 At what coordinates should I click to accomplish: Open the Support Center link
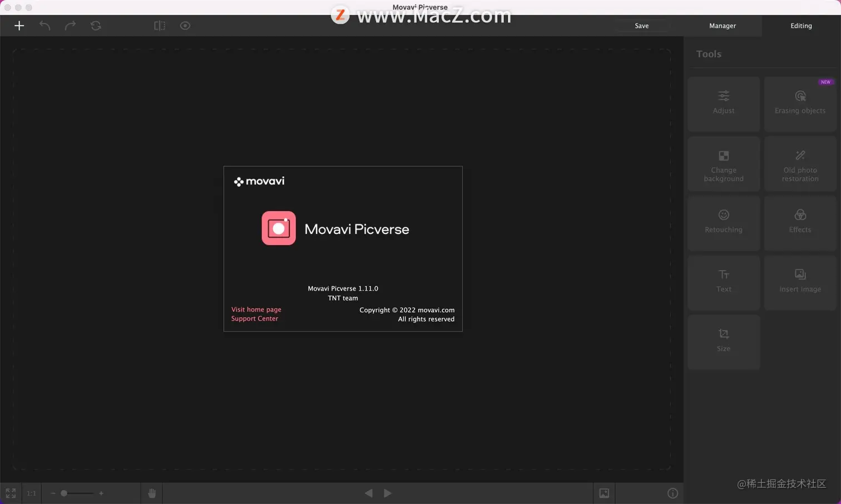coord(255,318)
